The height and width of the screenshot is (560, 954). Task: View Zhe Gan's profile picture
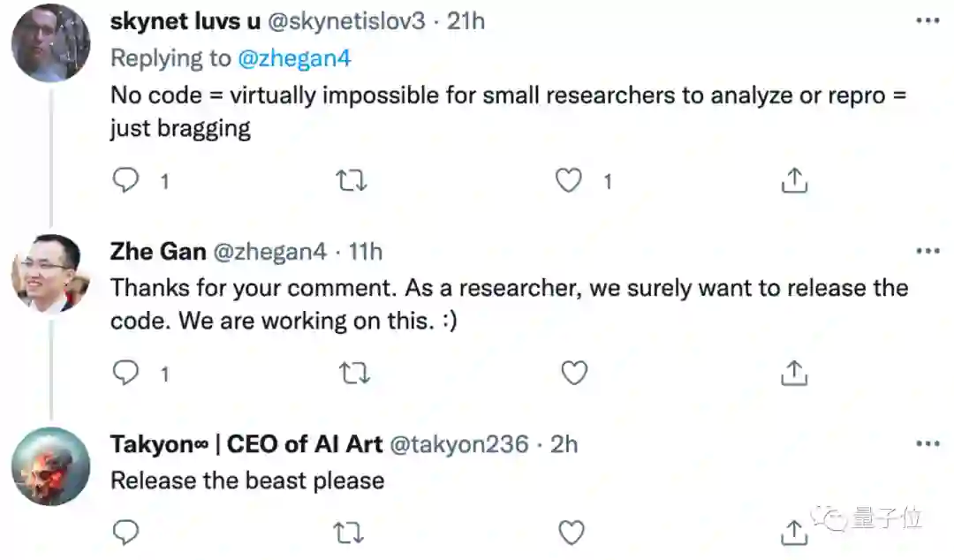tap(50, 272)
